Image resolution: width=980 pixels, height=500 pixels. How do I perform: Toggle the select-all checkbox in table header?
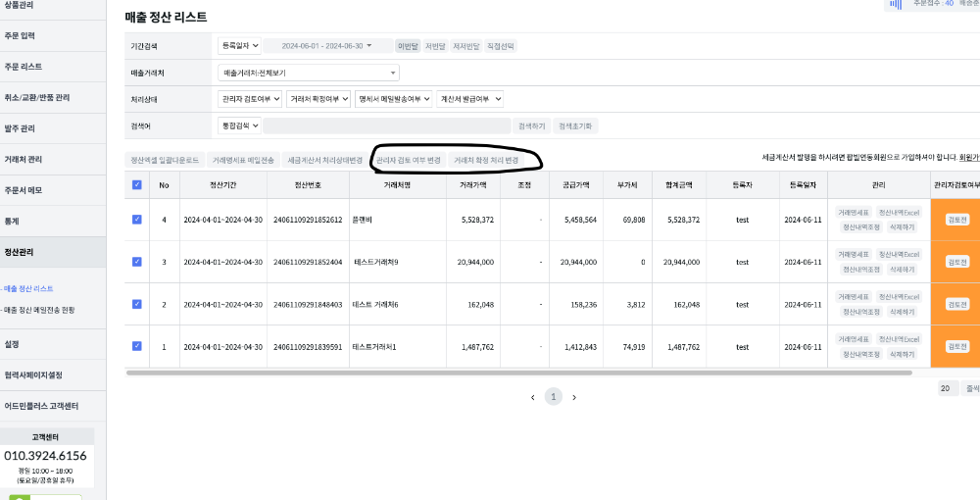coord(137,184)
